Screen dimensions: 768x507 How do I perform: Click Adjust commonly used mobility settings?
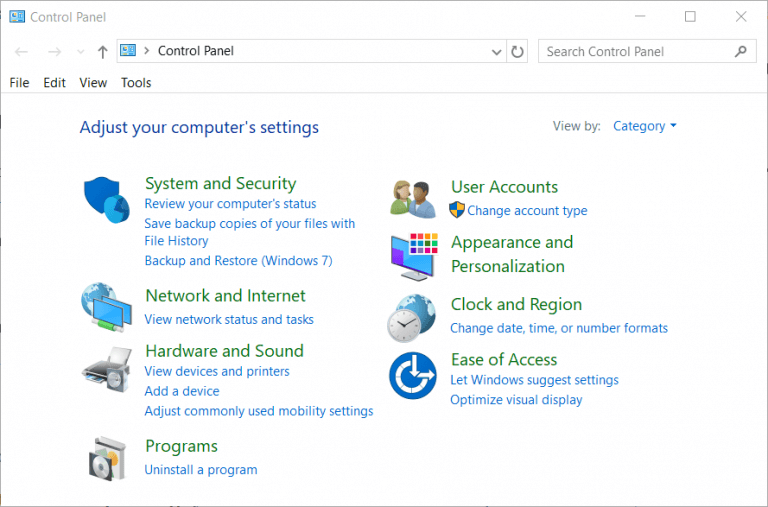pyautogui.click(x=259, y=411)
